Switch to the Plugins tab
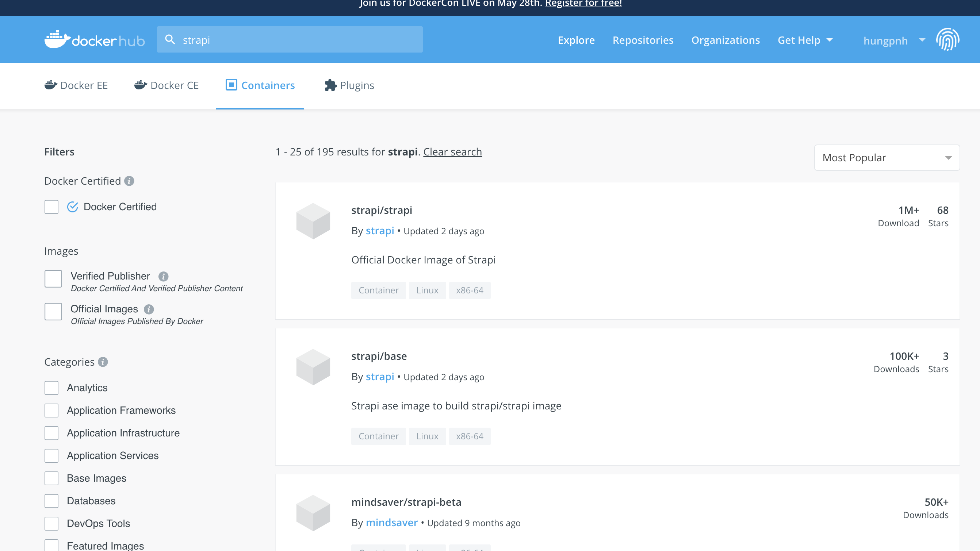Image resolution: width=980 pixels, height=551 pixels. [x=349, y=85]
